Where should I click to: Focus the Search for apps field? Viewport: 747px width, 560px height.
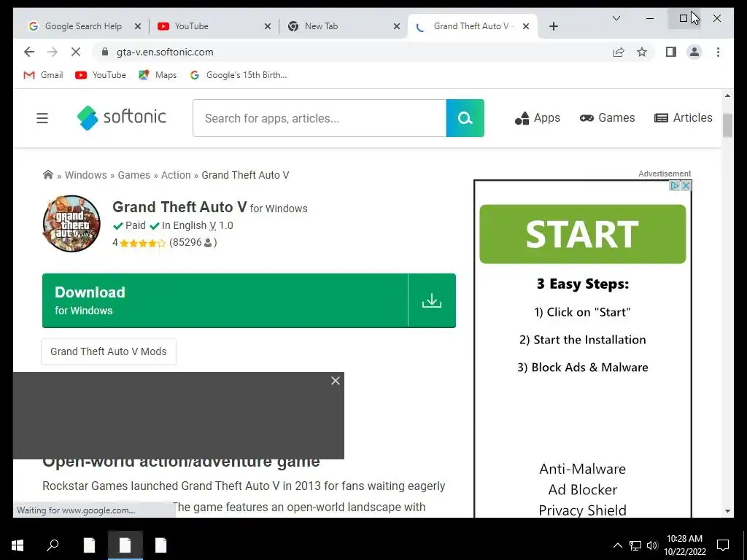[x=320, y=118]
